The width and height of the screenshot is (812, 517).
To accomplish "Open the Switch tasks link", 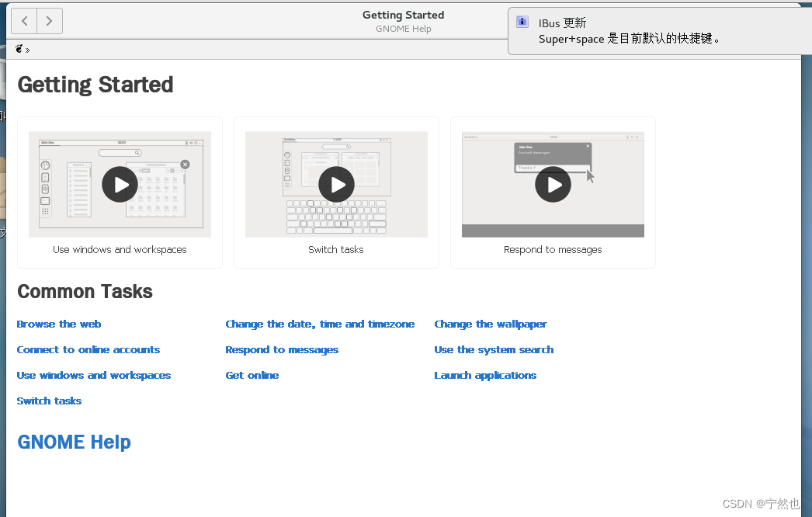I will (49, 401).
